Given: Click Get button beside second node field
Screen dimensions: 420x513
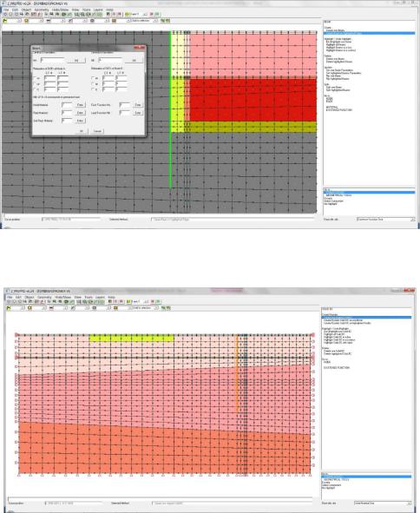Looking at the screenshot, I should (x=135, y=61).
